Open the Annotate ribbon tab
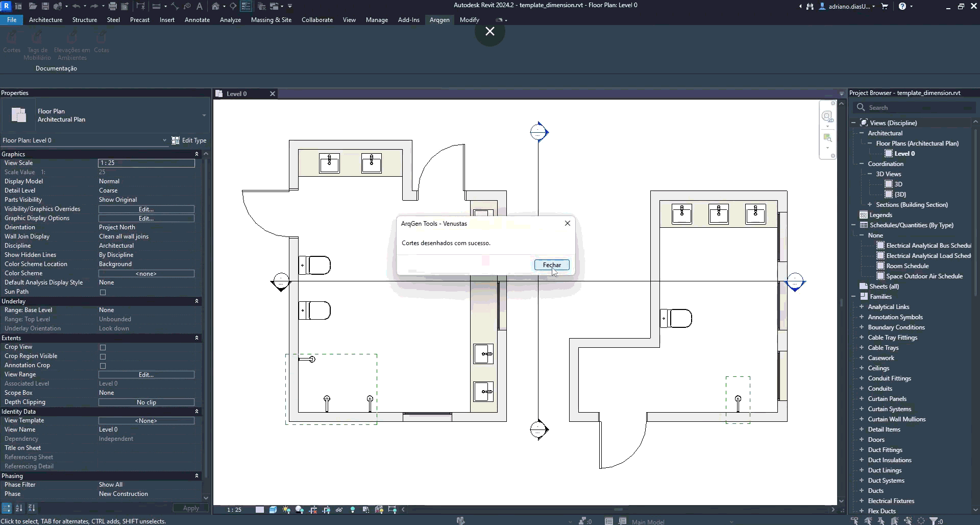 pyautogui.click(x=197, y=20)
